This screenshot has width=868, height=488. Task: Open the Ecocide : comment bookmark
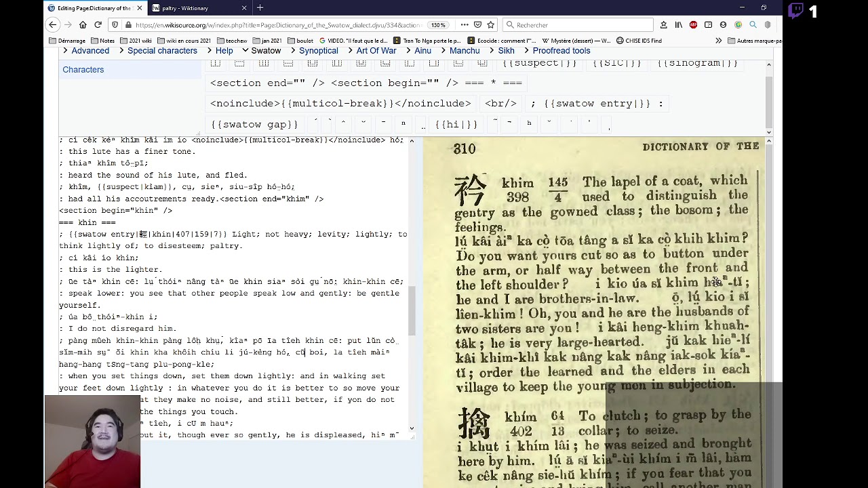[x=502, y=41]
